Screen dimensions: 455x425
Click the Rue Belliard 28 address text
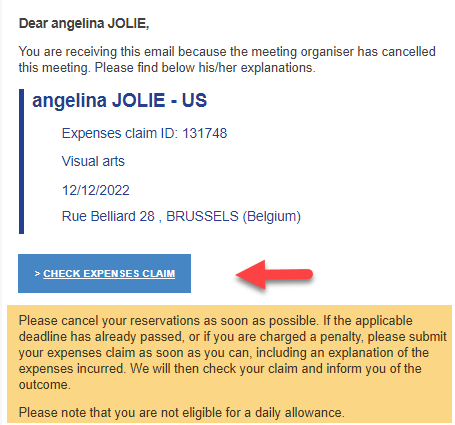[x=108, y=216]
